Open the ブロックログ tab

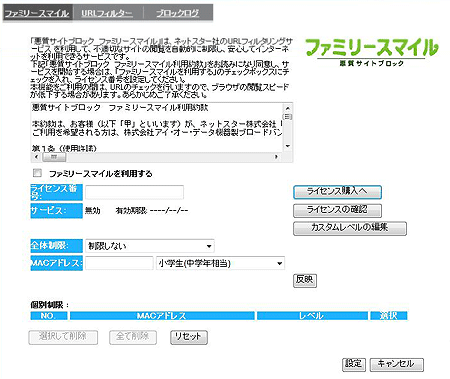178,13
